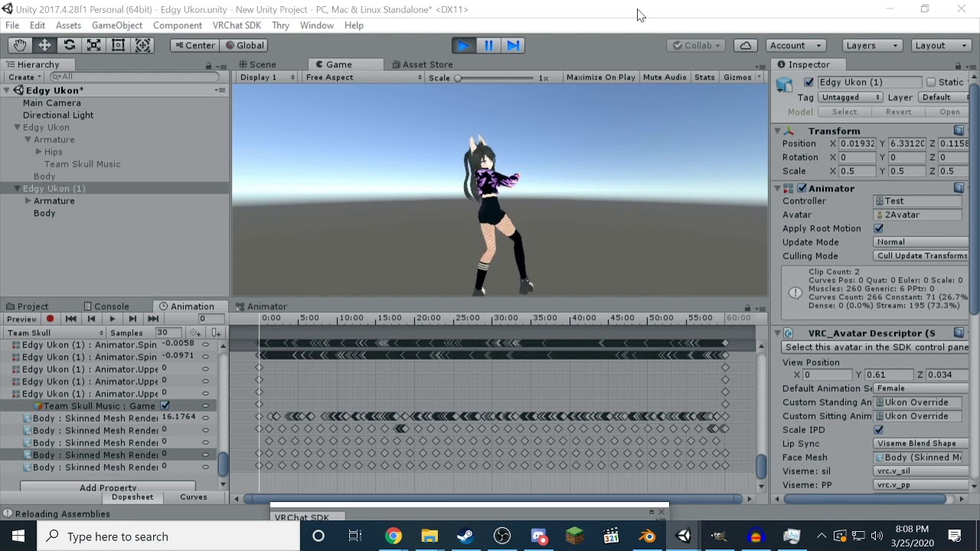
Task: Disable the Animator component checkbox
Action: click(802, 188)
